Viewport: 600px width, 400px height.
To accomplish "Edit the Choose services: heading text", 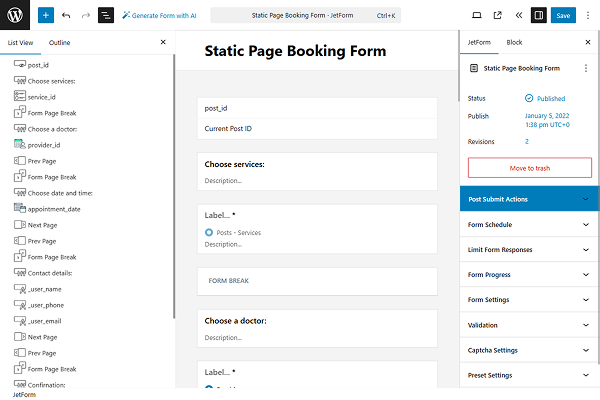I will pos(234,164).
